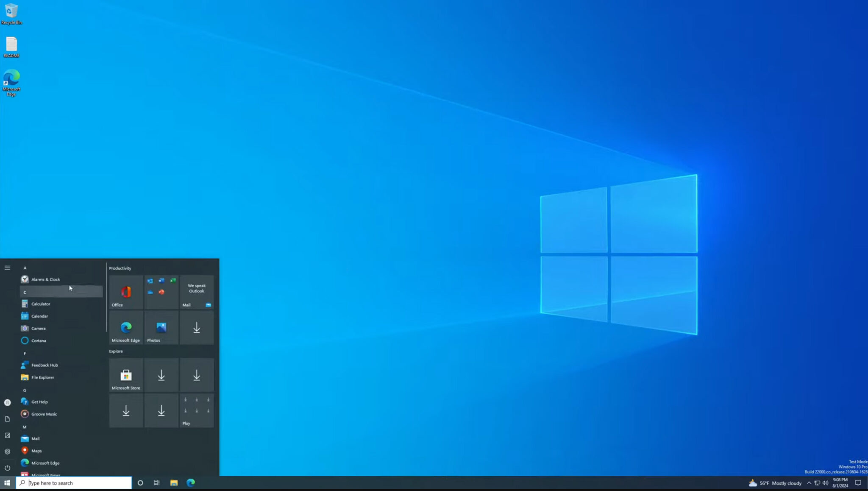The width and height of the screenshot is (868, 491).
Task: Open Groove Music from the Start menu
Action: (x=43, y=414)
